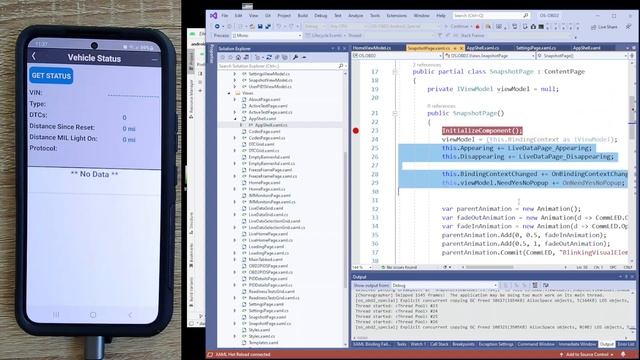Open the Extensions menu
The image size is (640, 360).
(x=397, y=16)
